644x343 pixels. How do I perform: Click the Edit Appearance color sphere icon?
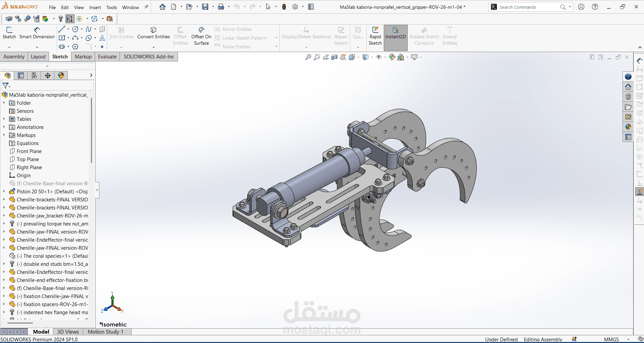pos(392,57)
